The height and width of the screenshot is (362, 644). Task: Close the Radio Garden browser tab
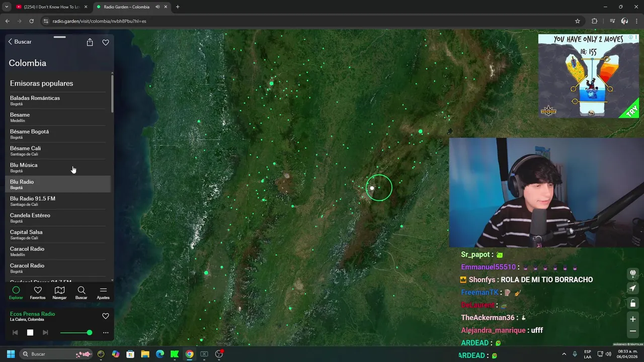pos(166,7)
